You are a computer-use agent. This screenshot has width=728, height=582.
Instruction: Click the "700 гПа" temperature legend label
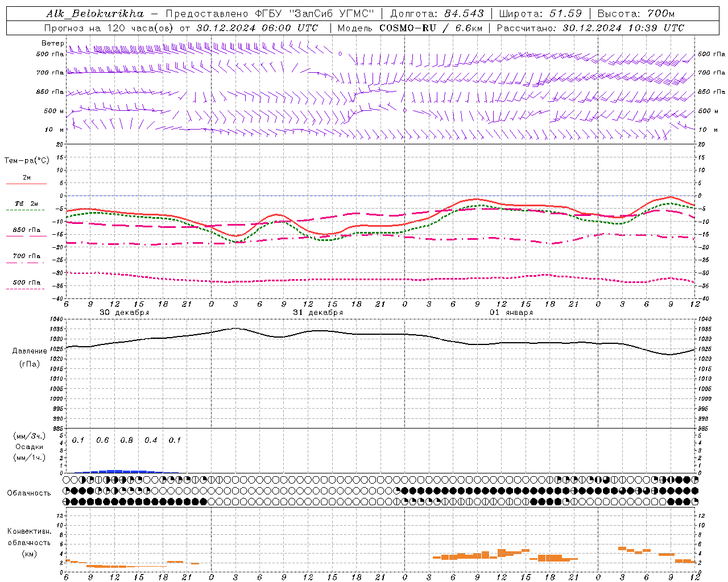(x=26, y=256)
